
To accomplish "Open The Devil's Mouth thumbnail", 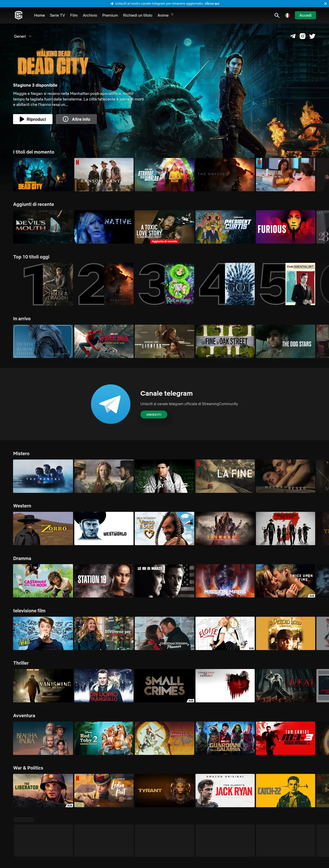I will [43, 227].
